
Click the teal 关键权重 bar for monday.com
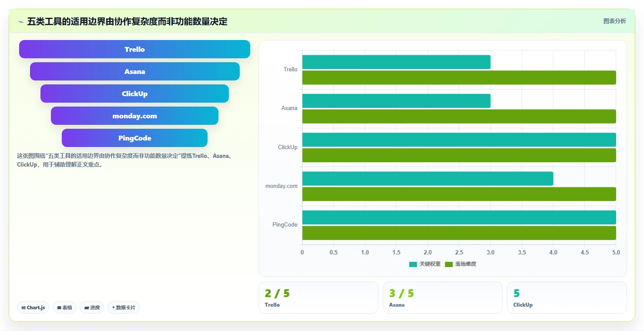(428, 178)
